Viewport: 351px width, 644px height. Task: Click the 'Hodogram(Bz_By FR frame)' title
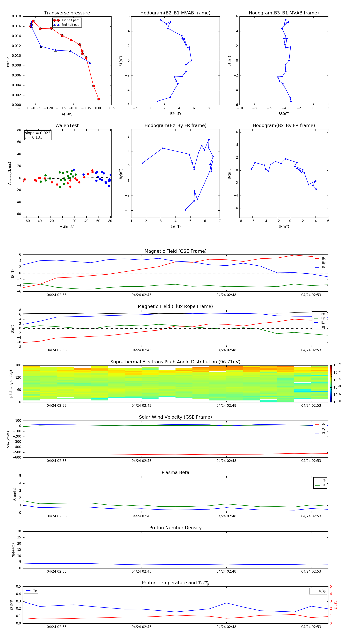(x=175, y=125)
